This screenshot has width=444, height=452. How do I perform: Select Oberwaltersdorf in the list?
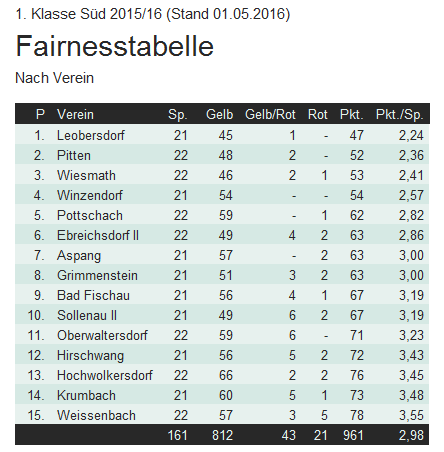(x=102, y=335)
